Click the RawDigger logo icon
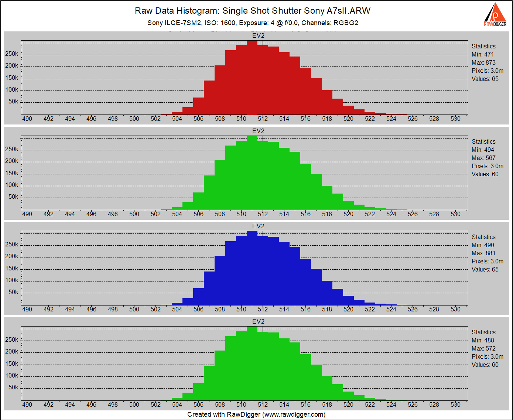Screen dimensions: 513x420 [495, 14]
